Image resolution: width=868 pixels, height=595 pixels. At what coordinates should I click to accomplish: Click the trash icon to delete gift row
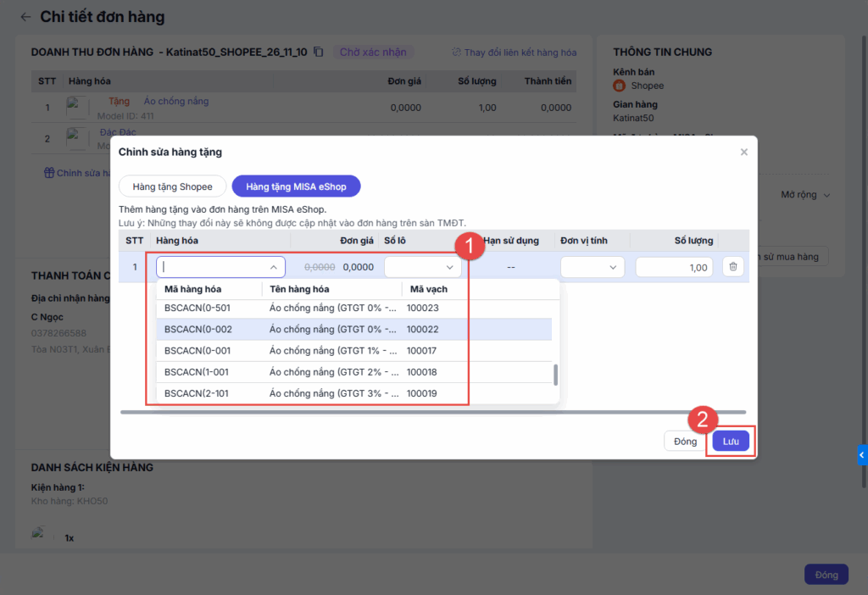733,267
